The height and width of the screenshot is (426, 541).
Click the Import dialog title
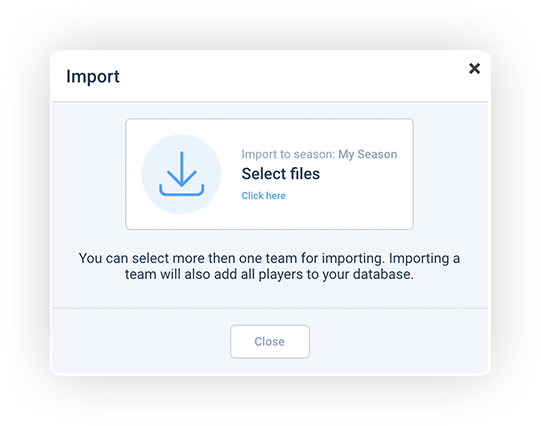[x=93, y=76]
